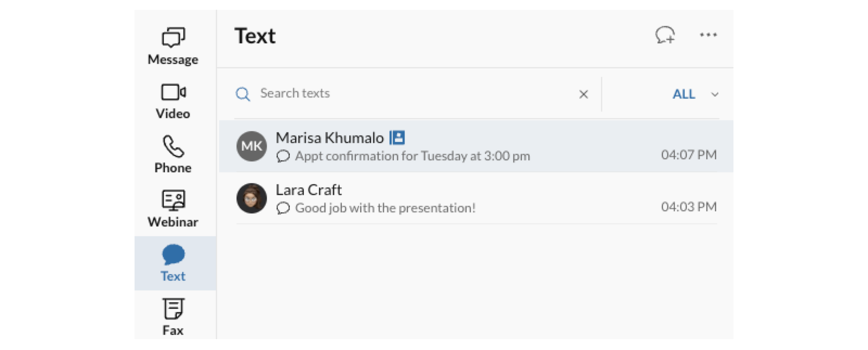Open the ALL filter dropdown
The width and height of the screenshot is (868, 350).
click(684, 94)
